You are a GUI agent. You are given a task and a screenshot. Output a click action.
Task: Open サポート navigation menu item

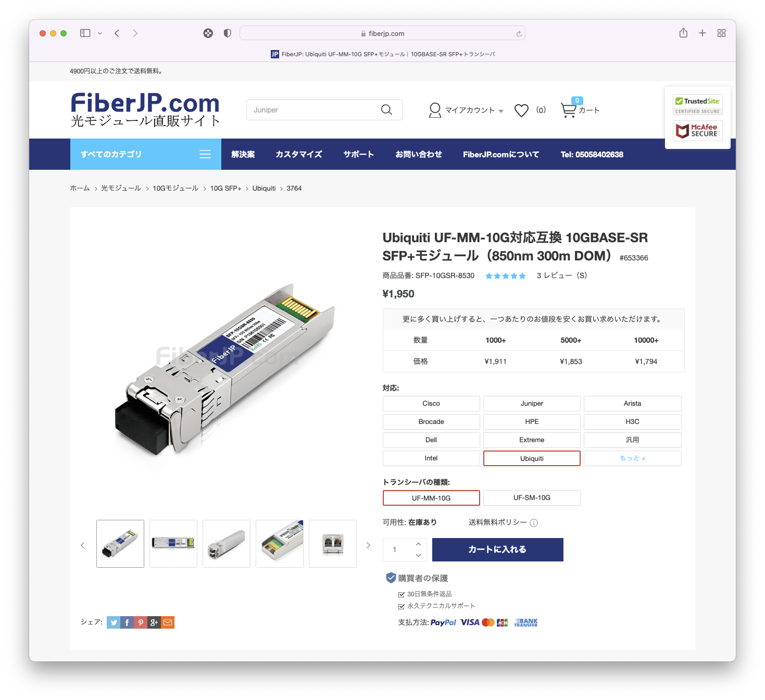(x=358, y=154)
